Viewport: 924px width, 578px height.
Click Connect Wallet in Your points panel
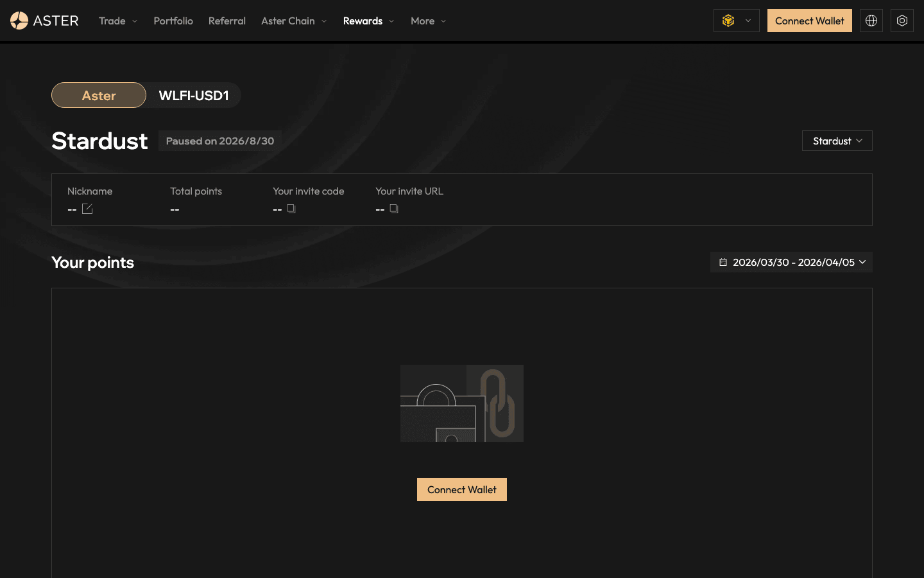click(462, 489)
